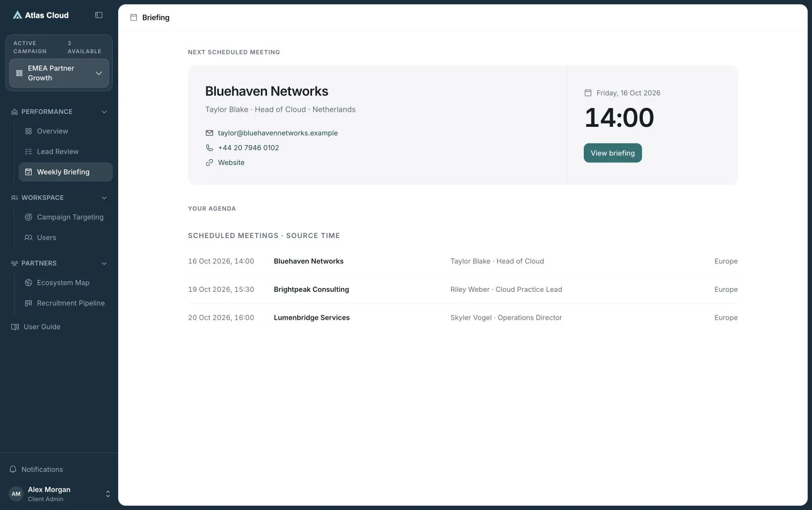Image resolution: width=812 pixels, height=510 pixels.
Task: Click the Performance home icon
Action: (15, 112)
